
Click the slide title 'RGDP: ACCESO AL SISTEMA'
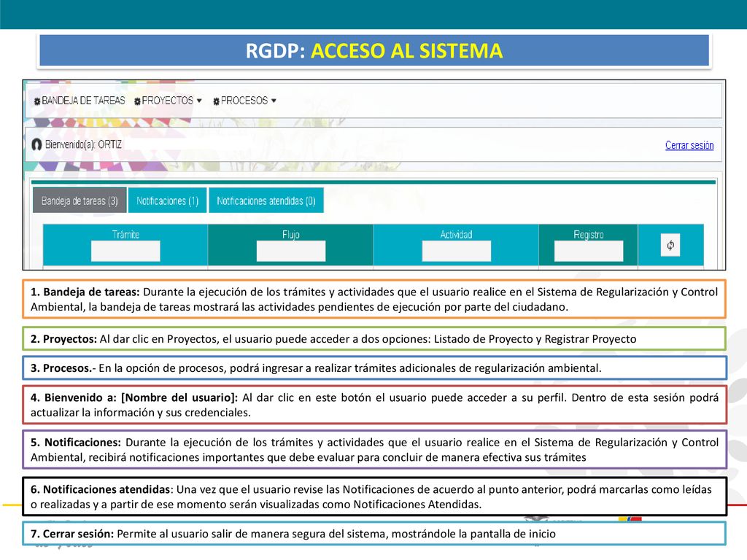(x=374, y=50)
